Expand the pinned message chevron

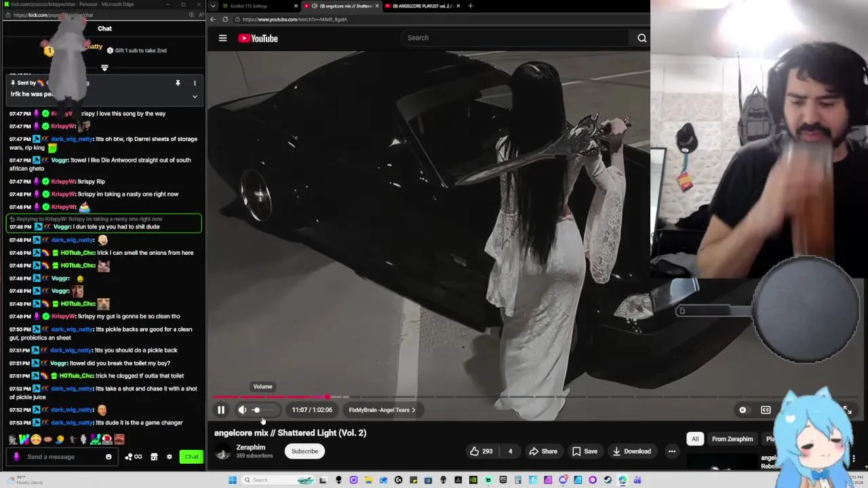coord(195,96)
